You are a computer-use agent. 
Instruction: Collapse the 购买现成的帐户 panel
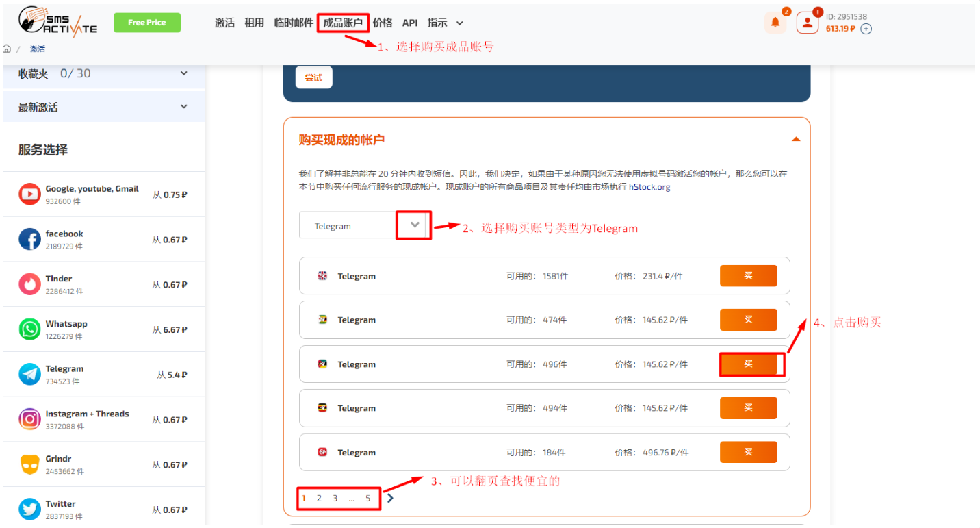pos(796,139)
